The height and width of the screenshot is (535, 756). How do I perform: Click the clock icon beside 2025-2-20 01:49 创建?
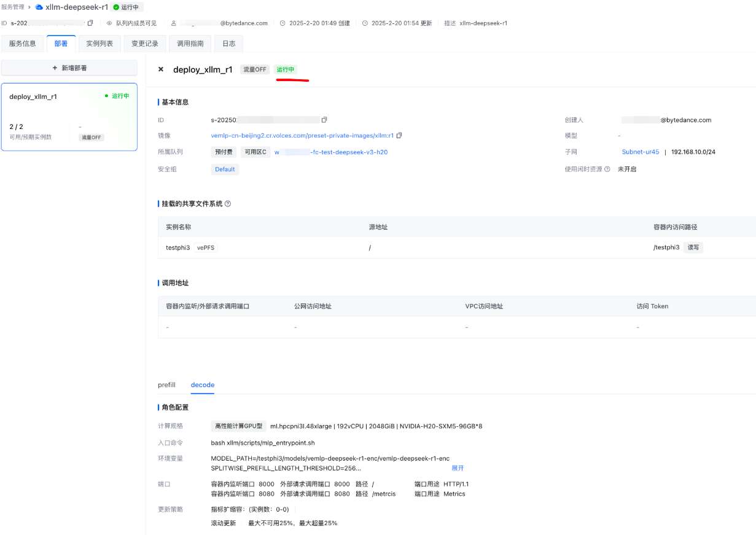pyautogui.click(x=283, y=23)
